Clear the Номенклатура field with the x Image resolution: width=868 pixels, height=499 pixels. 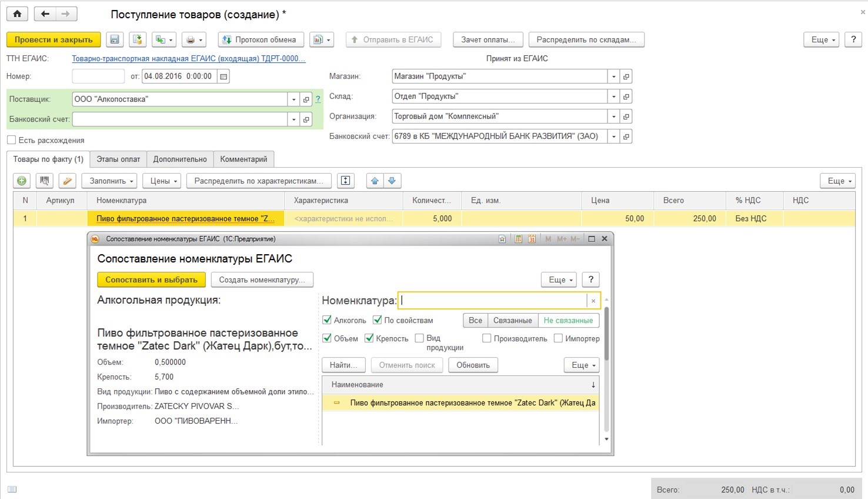coord(593,301)
